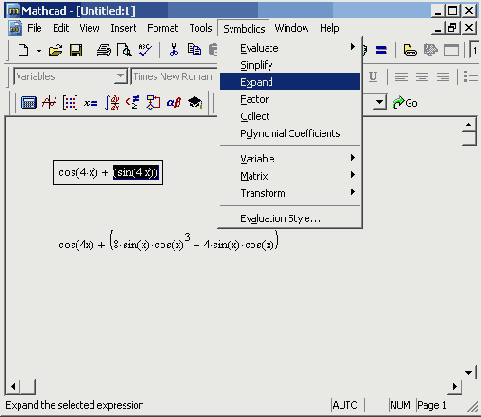Open the Calculus toolbar icon
The width and height of the screenshot is (481, 417).
(112, 103)
